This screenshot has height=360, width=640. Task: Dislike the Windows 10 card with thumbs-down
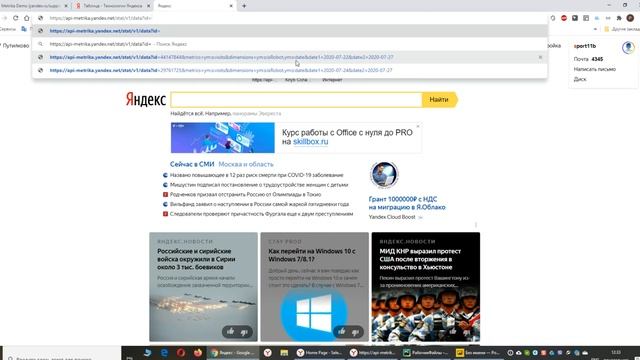[x=355, y=332]
